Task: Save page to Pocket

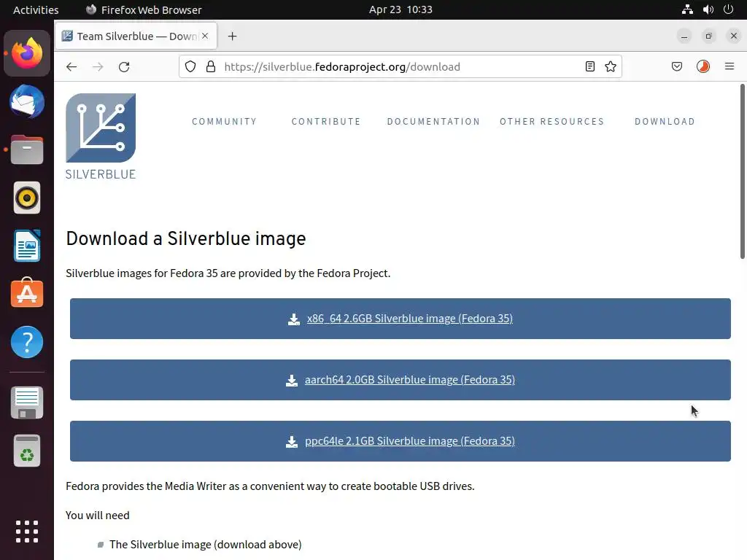Action: (x=677, y=66)
